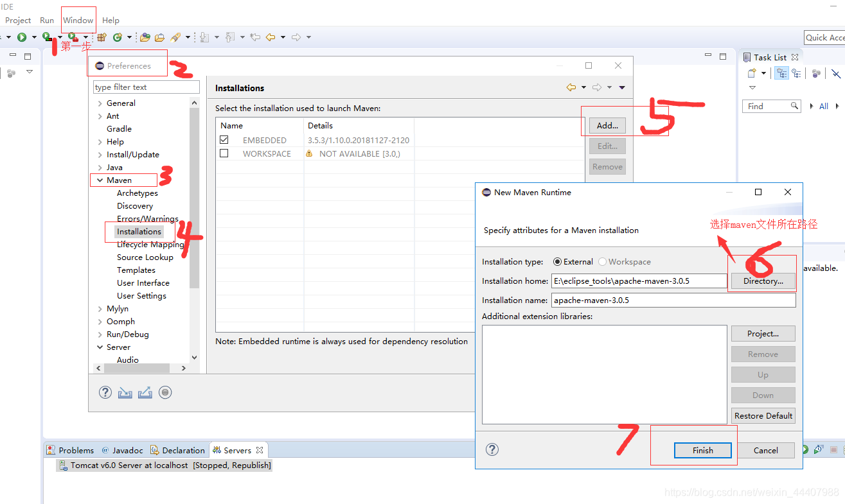Open the Help menu

click(x=111, y=21)
